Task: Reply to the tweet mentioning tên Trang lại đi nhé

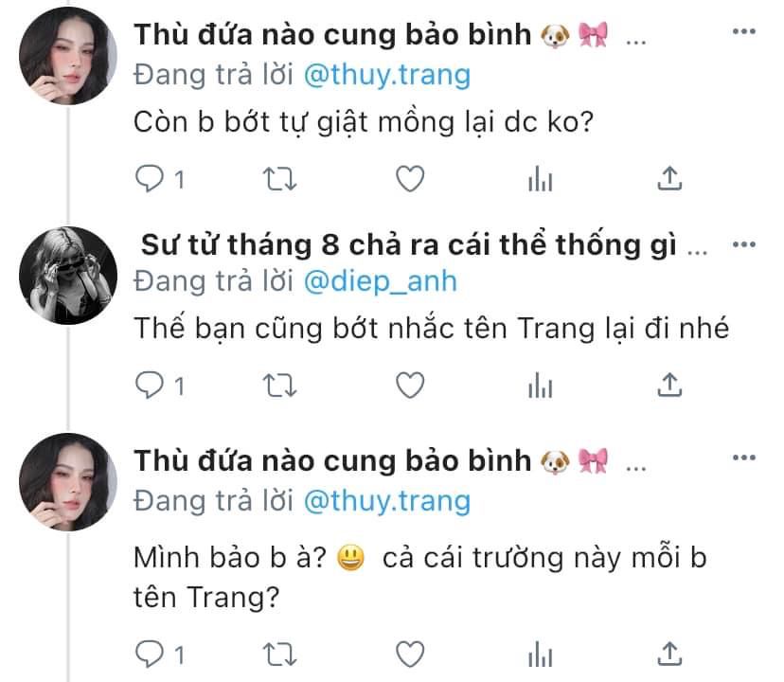Action: coord(150,386)
